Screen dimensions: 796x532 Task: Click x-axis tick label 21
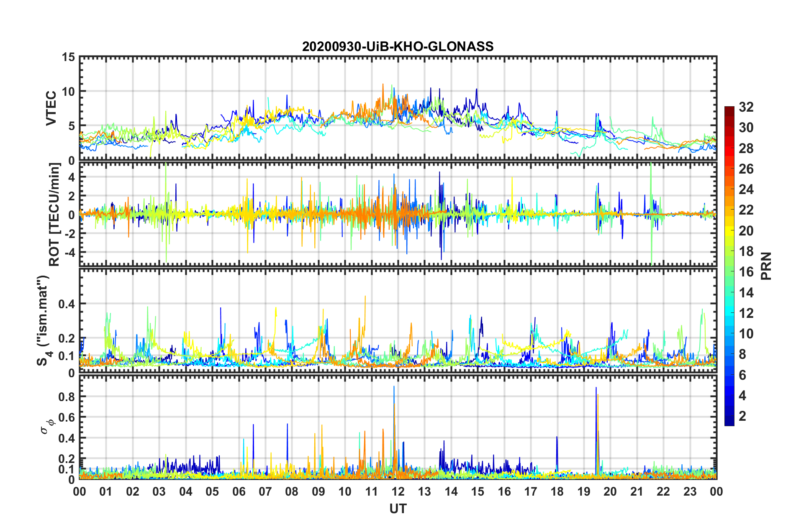(x=637, y=491)
